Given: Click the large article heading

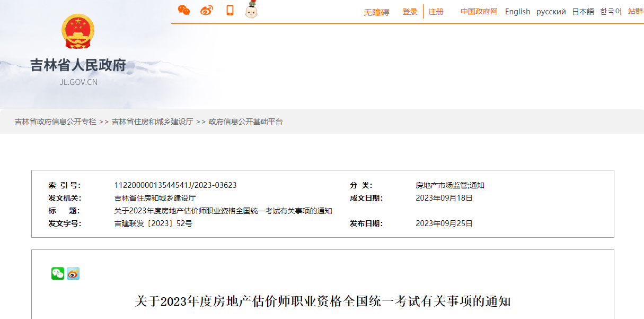Looking at the screenshot, I should 323,301.
